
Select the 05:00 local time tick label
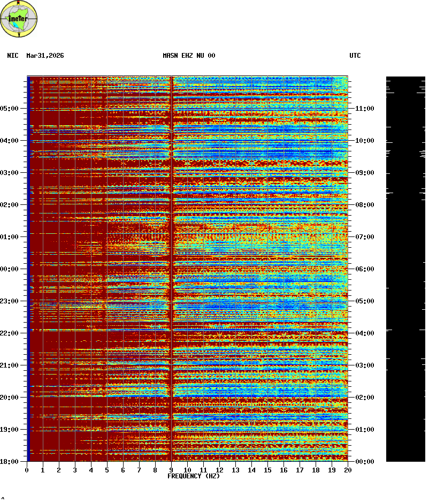pyautogui.click(x=9, y=109)
